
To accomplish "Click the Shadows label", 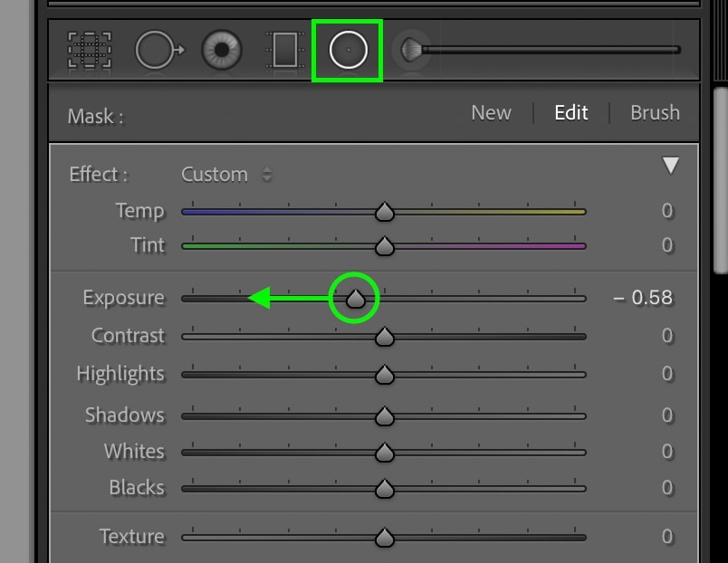I will coord(125,415).
